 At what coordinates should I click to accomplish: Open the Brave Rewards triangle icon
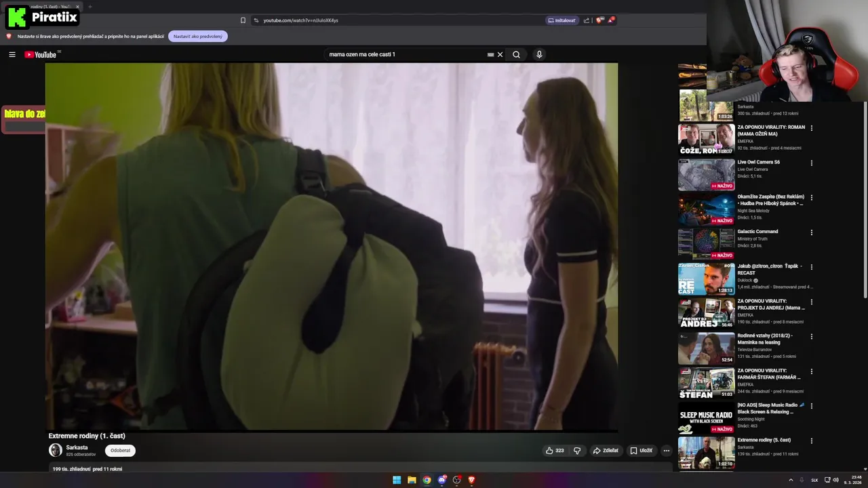tap(611, 20)
